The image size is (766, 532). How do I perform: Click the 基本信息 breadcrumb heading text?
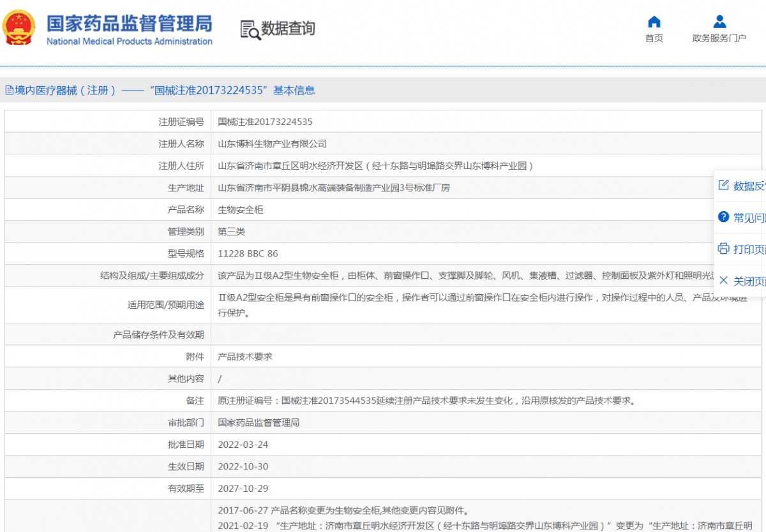click(294, 91)
